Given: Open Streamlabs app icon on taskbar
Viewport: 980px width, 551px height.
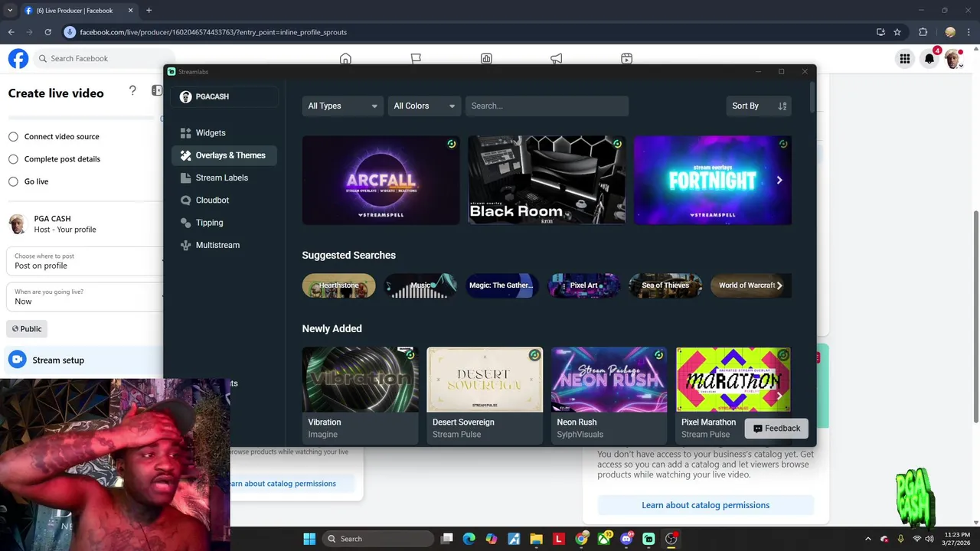Looking at the screenshot, I should click(x=648, y=539).
